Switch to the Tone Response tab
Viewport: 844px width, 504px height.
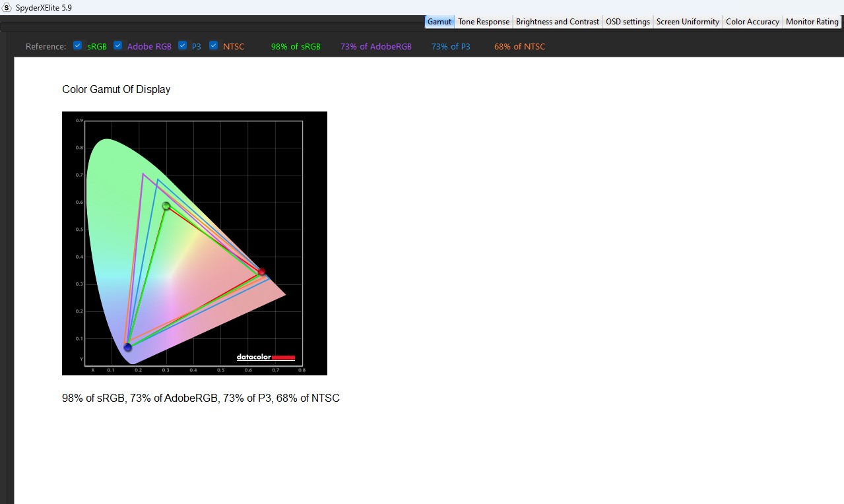pos(484,22)
